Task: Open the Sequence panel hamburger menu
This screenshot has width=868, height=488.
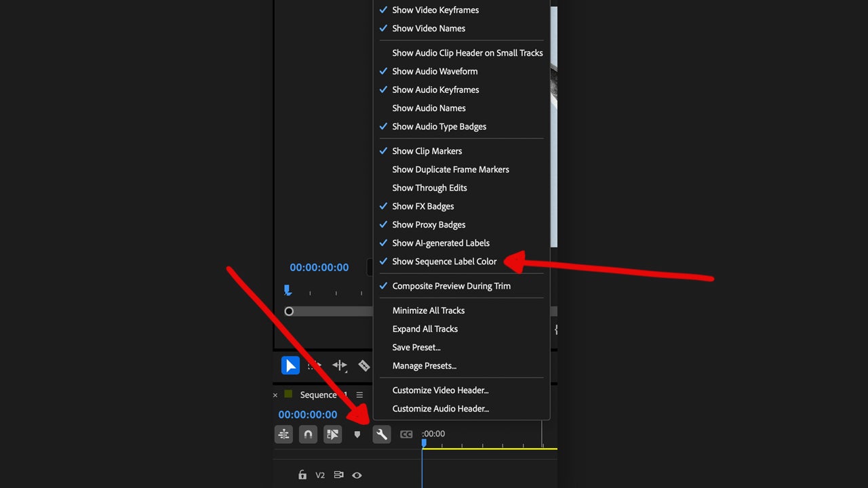Action: point(360,394)
